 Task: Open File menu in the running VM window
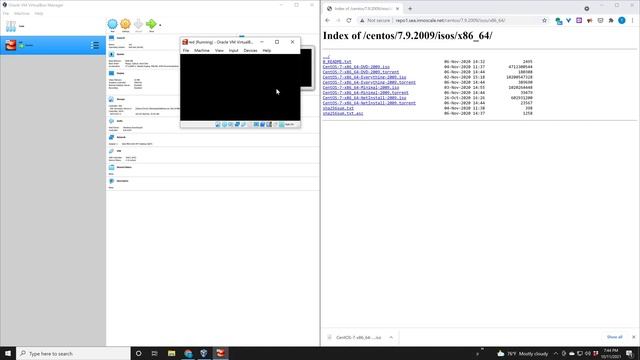click(x=186, y=51)
